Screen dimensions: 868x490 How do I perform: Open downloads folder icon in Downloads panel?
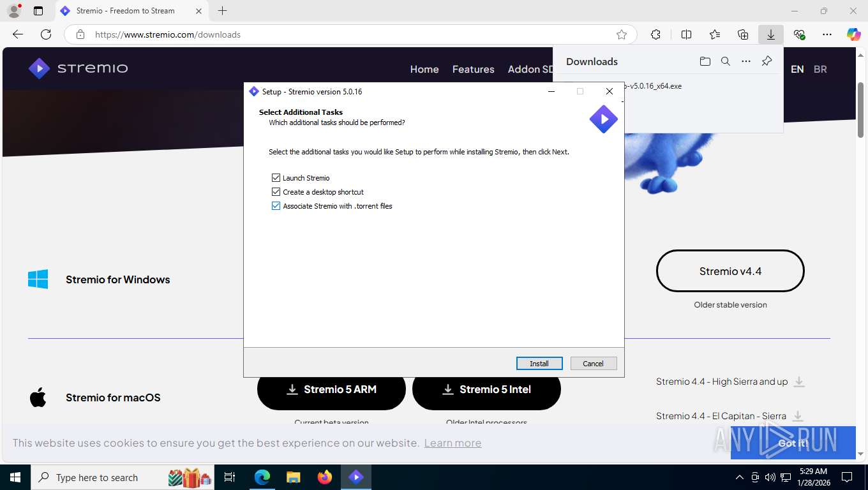pos(705,61)
